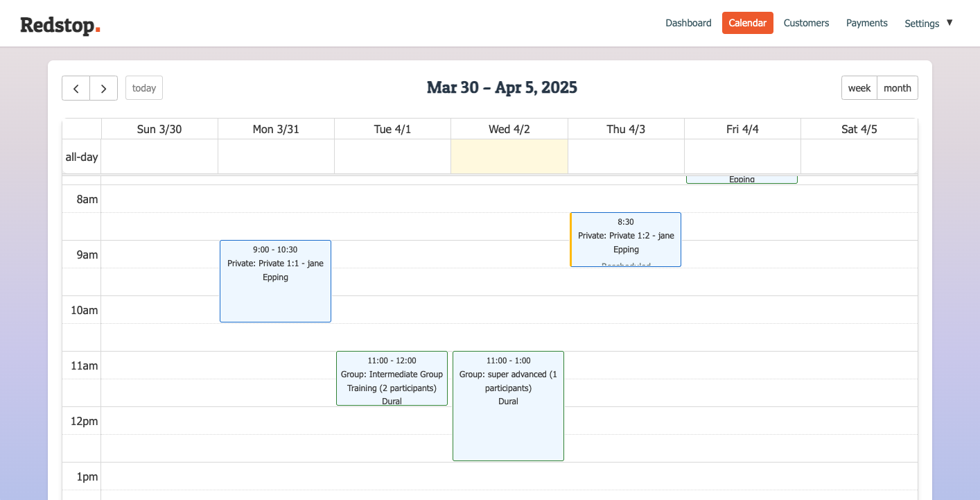Open the Customers page

point(806,23)
